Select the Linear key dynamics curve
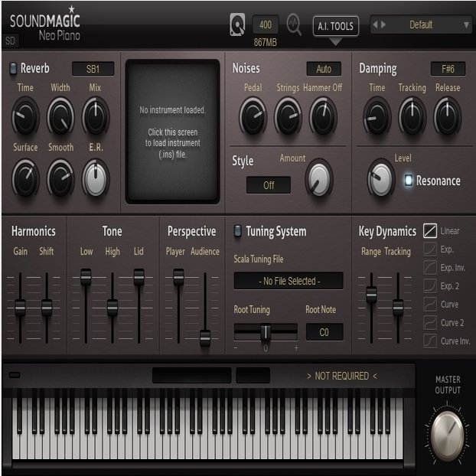 pos(430,230)
